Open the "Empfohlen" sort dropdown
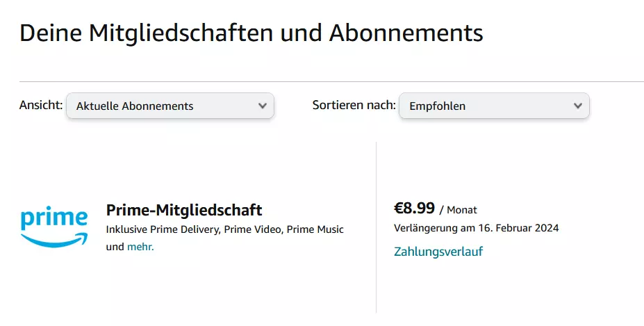Screen dimensions: 644x326 click(494, 106)
